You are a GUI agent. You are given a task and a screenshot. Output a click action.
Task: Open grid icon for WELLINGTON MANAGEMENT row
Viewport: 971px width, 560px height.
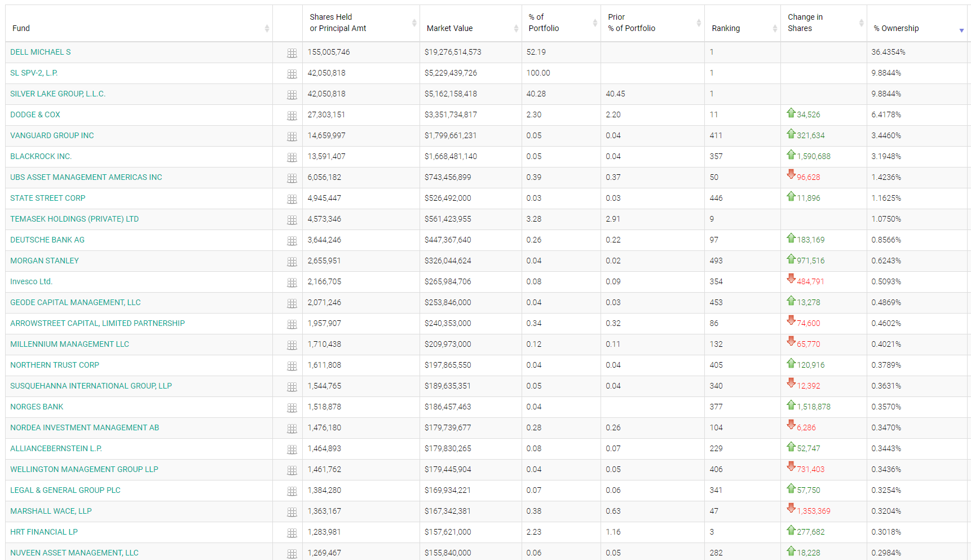tap(292, 470)
